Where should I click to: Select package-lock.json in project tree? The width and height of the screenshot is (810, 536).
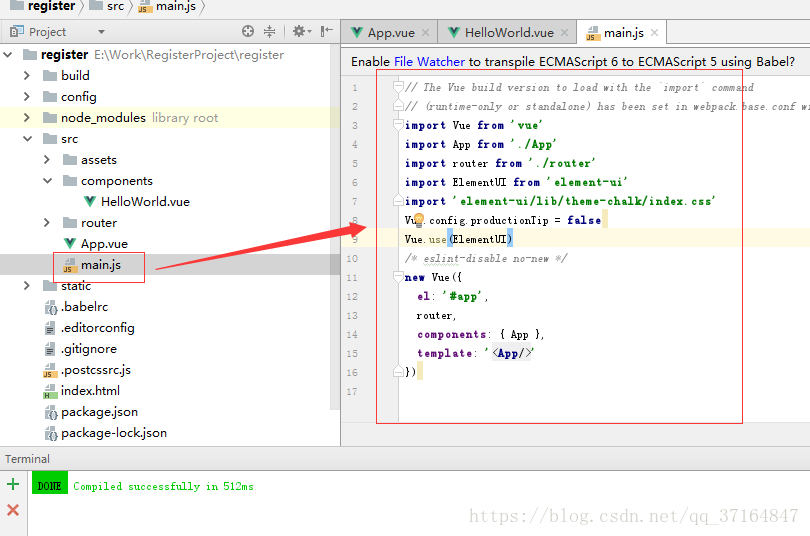pyautogui.click(x=114, y=433)
